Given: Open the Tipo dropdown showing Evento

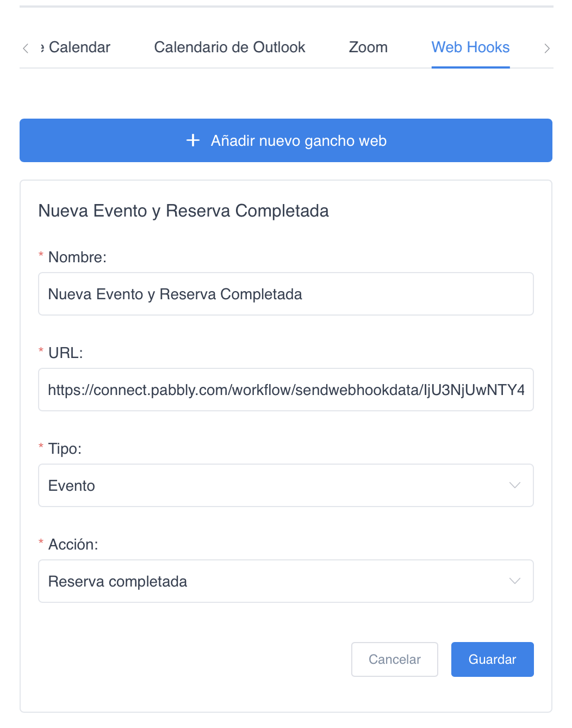Looking at the screenshot, I should click(x=286, y=485).
